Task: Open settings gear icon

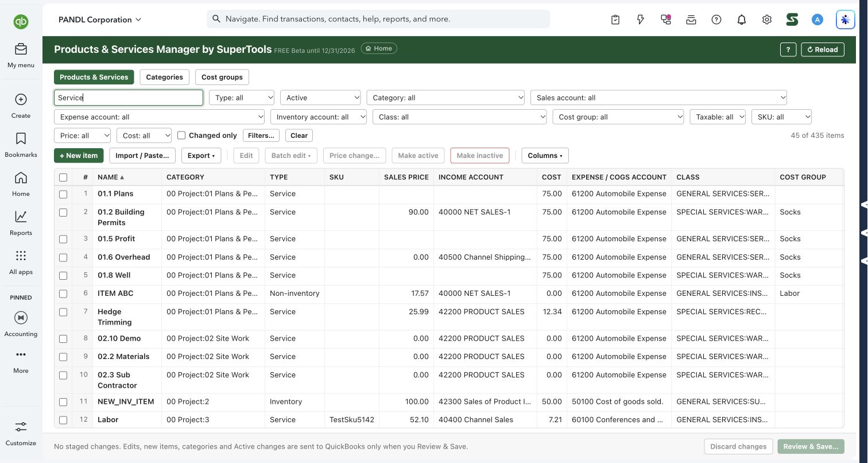Action: 767,20
